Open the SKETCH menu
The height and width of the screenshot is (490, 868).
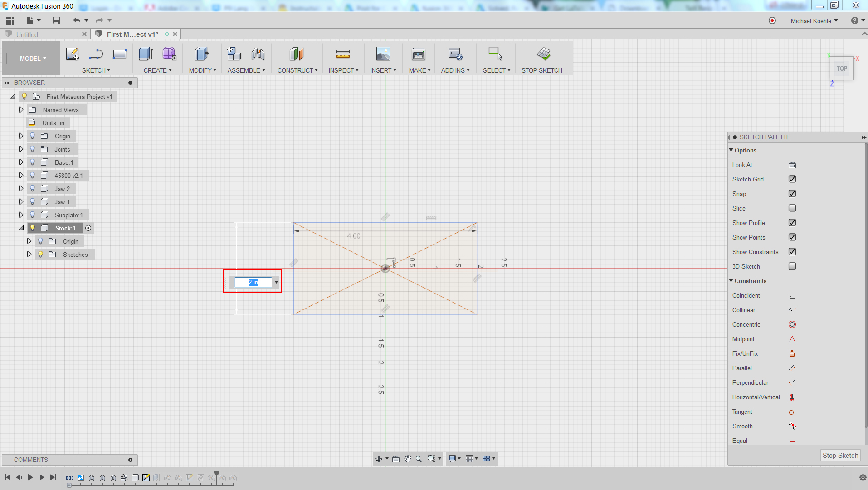pos(96,70)
